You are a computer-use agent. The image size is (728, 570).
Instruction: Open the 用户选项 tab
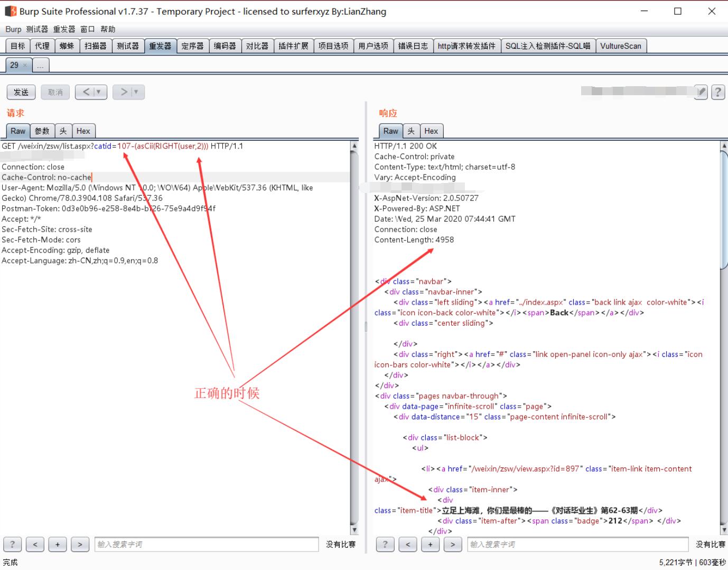click(x=373, y=46)
